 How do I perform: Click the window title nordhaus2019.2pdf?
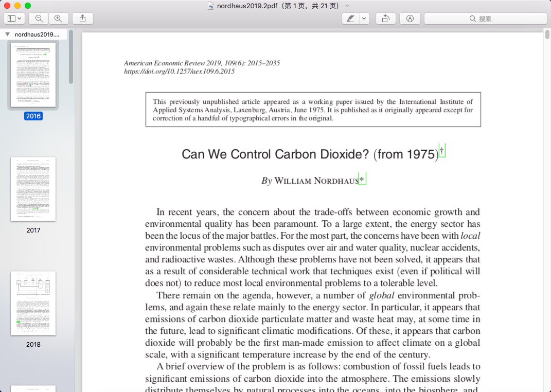247,6
